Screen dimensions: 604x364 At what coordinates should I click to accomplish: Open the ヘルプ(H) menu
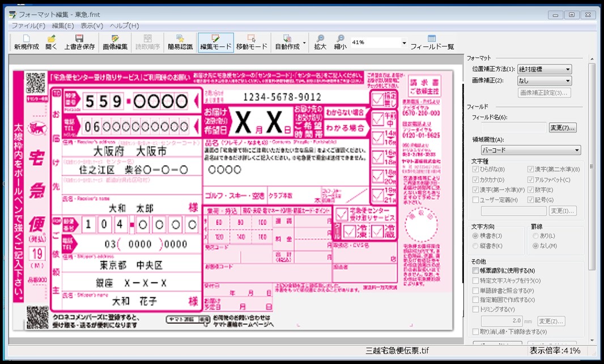[125, 26]
